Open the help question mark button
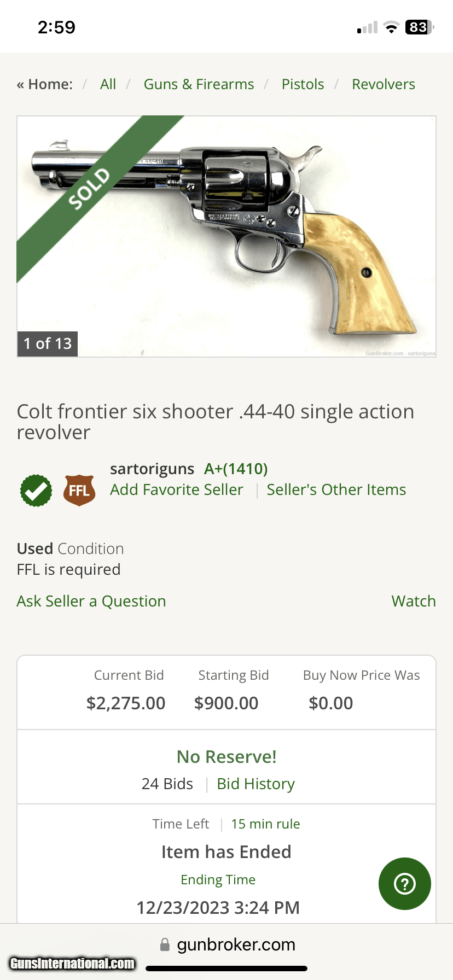Image resolution: width=453 pixels, height=980 pixels. click(x=404, y=884)
